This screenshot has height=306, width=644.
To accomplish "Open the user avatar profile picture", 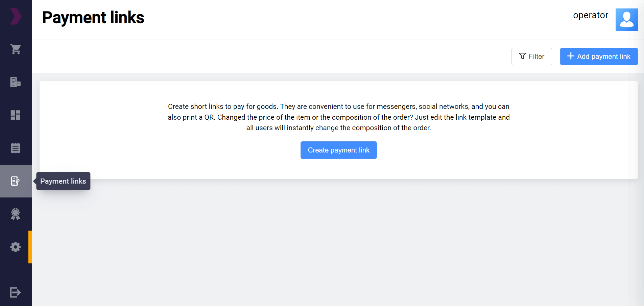I will pos(626,20).
